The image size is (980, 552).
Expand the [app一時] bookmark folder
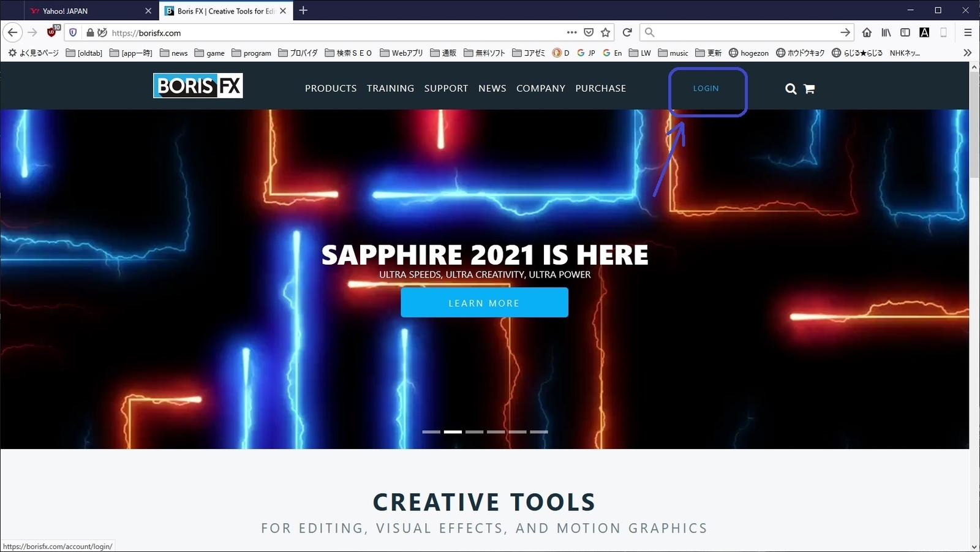[x=130, y=53]
